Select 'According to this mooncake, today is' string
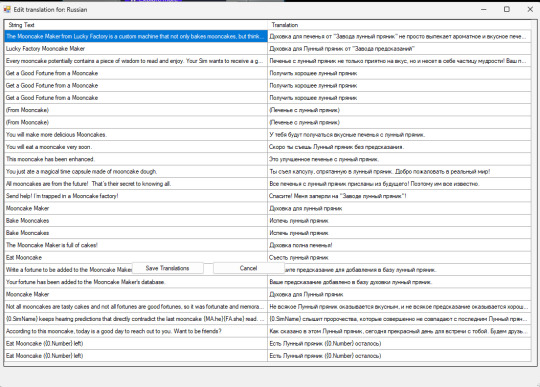Viewport: 540px width, 387px height. [x=136, y=331]
